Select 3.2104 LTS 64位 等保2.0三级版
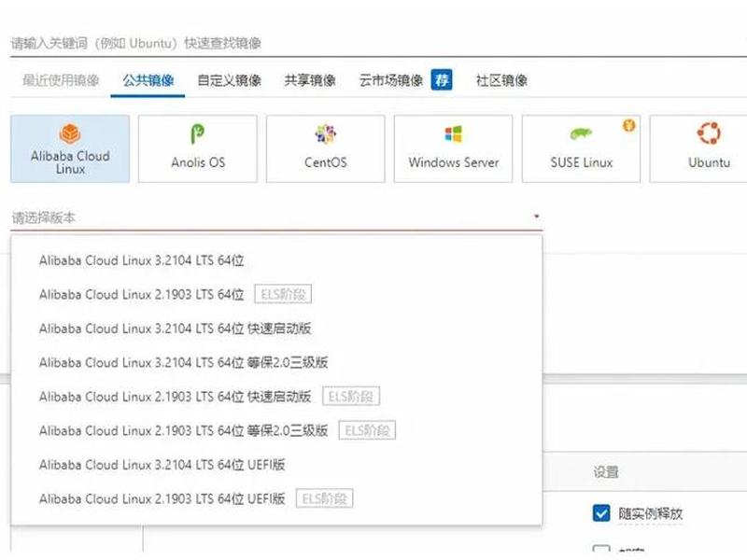The image size is (747, 560). [x=276, y=362]
